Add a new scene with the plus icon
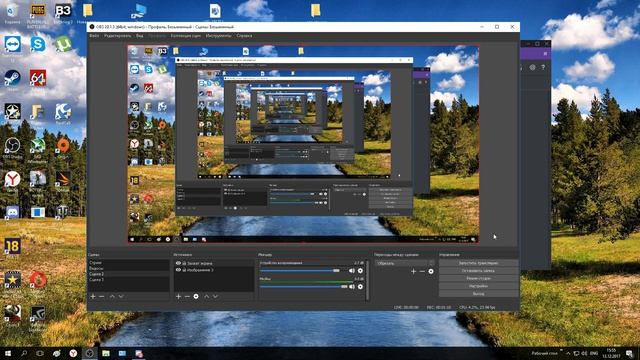Screen dimensions: 640x360 (93, 296)
